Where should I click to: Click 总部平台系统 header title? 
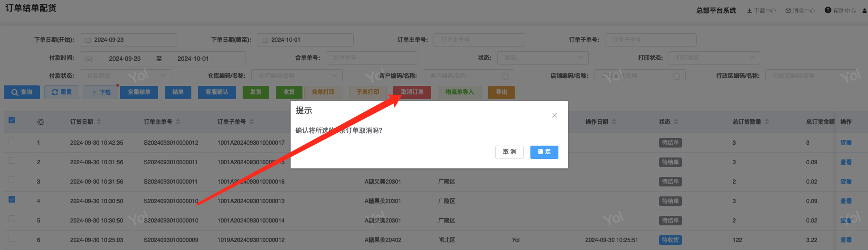pyautogui.click(x=716, y=10)
